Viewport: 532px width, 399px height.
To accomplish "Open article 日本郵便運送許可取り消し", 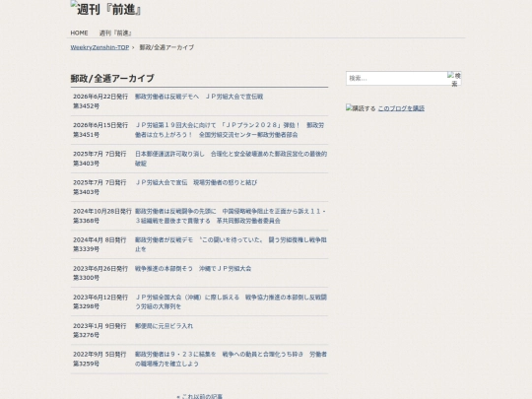I will (x=231, y=159).
